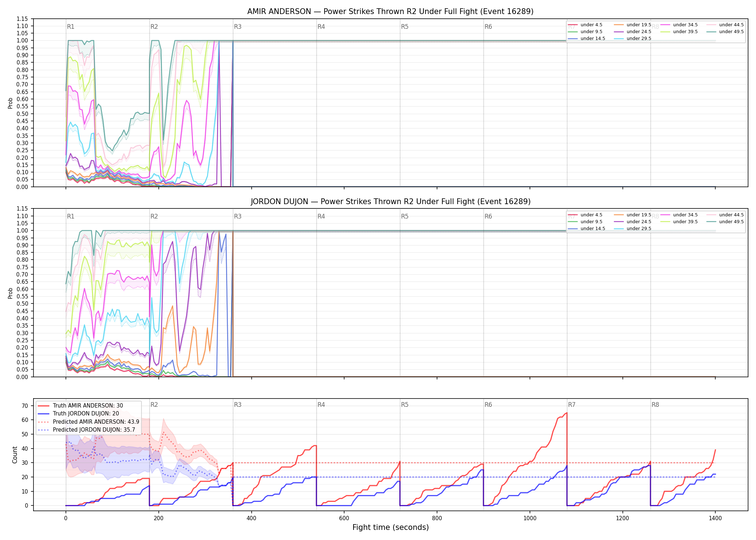Viewport: 756px width, 540px height.
Task: Click the R4 round label in JORDON DUJON chart
Action: [x=321, y=216]
